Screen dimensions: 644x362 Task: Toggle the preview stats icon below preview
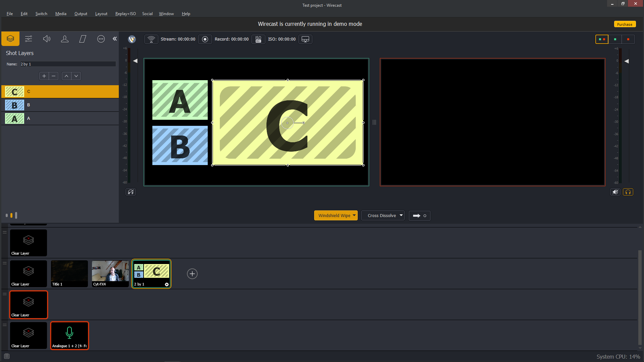click(131, 192)
